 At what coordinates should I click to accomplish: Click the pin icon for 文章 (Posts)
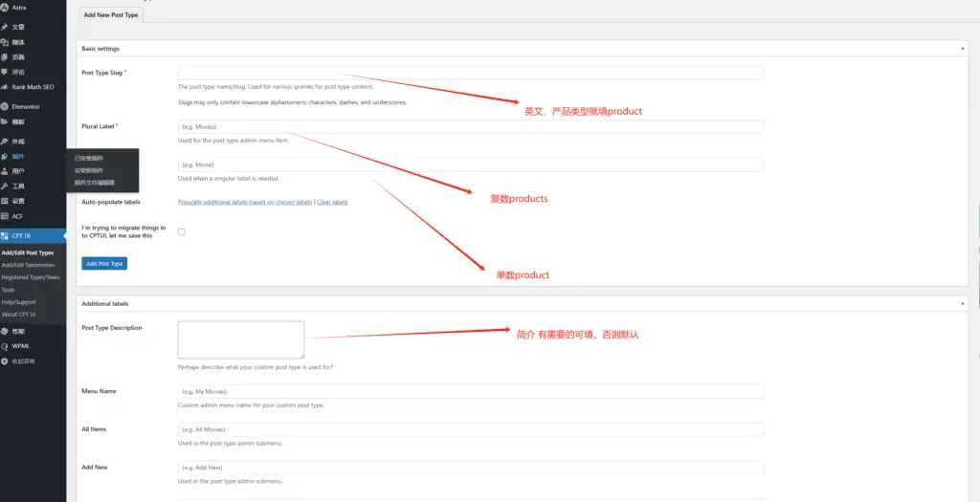(x=5, y=27)
